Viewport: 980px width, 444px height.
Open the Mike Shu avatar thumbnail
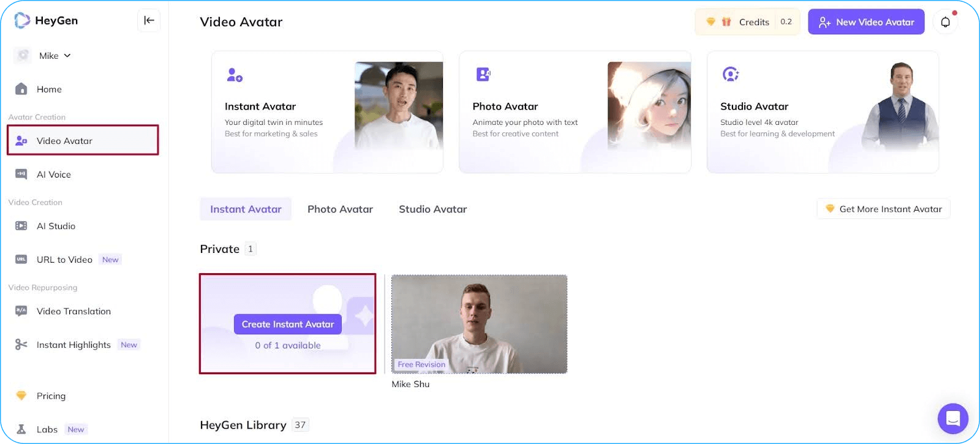(x=480, y=324)
